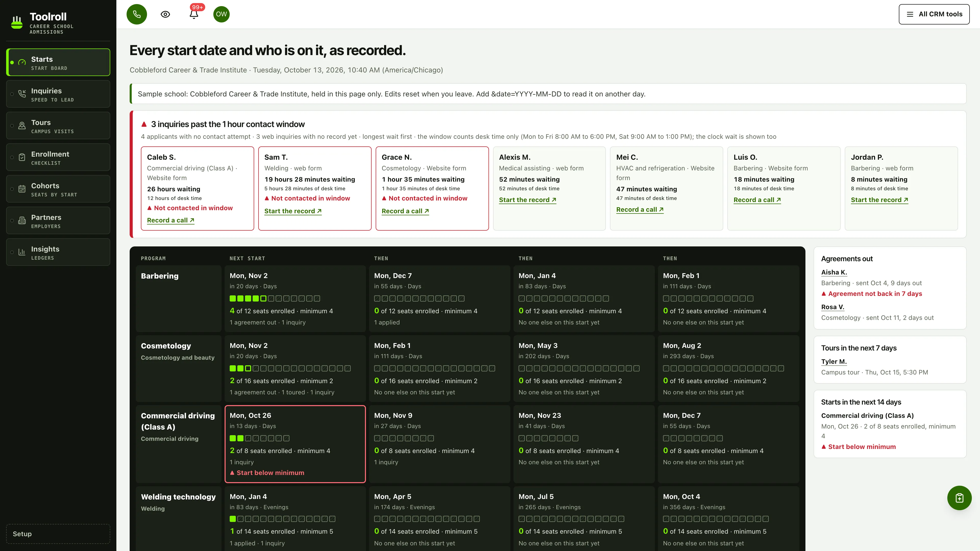Click the green phone call icon
Viewport: 980px width, 551px height.
click(137, 14)
